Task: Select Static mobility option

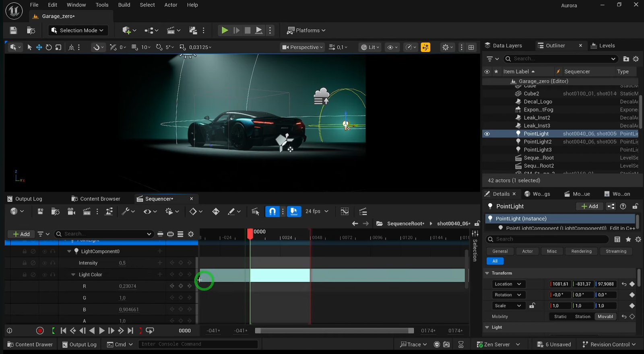Action: tap(560, 317)
